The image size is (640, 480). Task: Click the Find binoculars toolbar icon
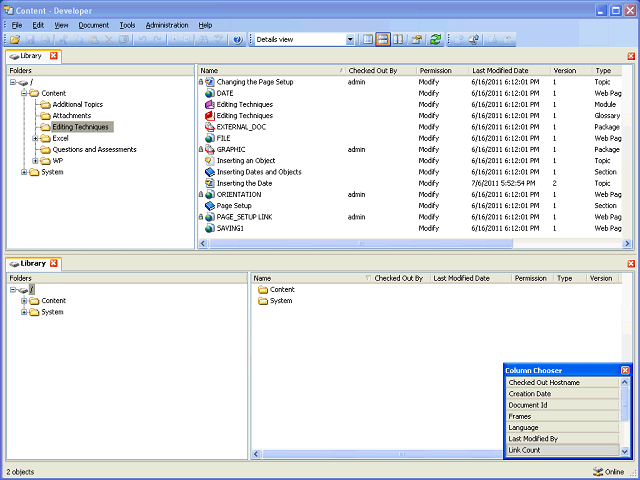pyautogui.click(x=204, y=40)
